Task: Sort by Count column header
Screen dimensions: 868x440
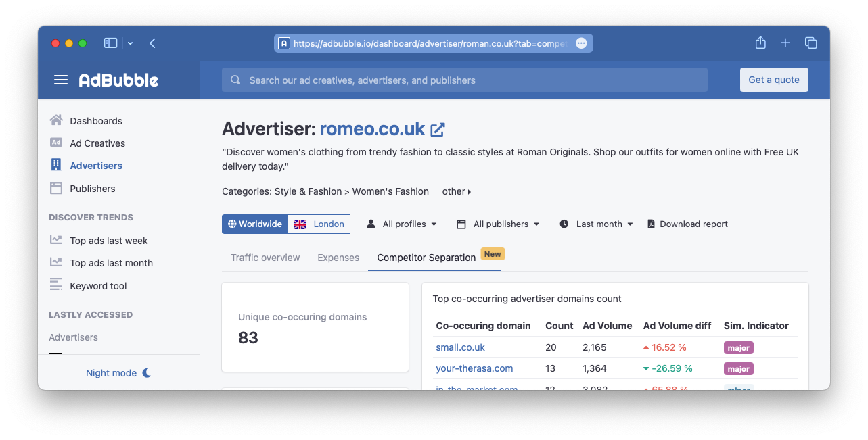Action: tap(559, 326)
